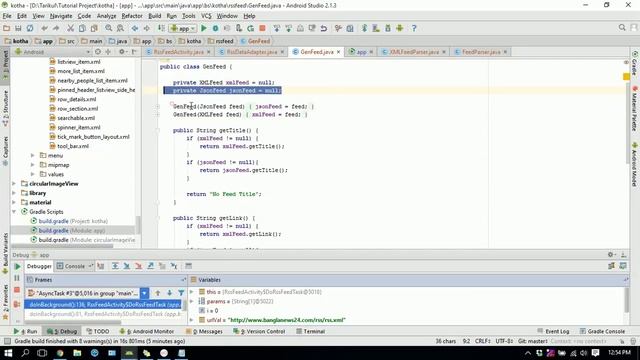Click the Show Execution Point icon
The height and width of the screenshot is (360, 640).
click(x=101, y=266)
